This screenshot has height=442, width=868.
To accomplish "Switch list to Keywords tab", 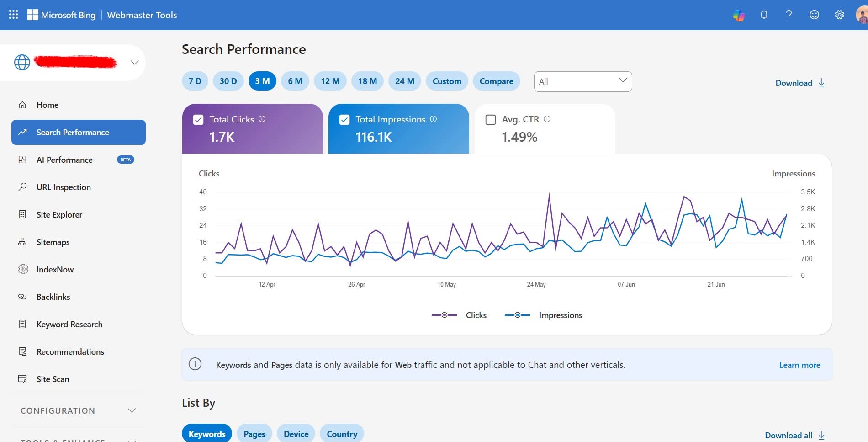I will pyautogui.click(x=207, y=434).
